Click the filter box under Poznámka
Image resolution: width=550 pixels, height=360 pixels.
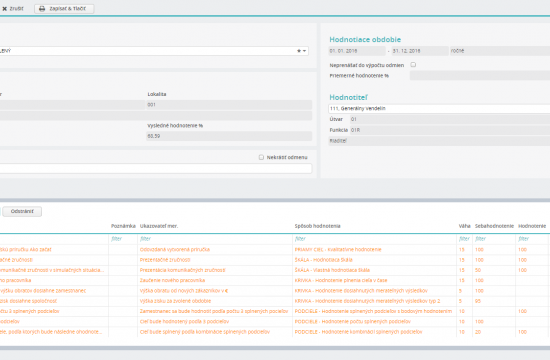[x=123, y=239]
